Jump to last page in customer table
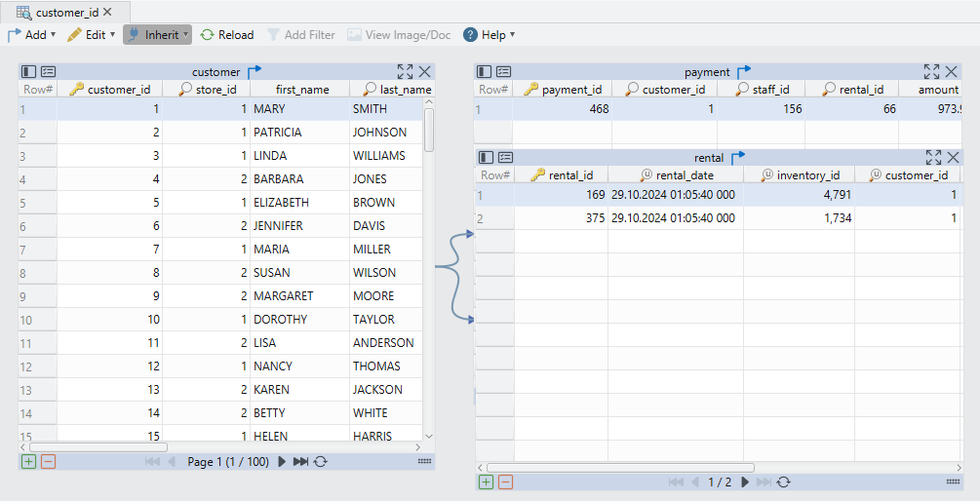This screenshot has width=980, height=501. click(300, 462)
